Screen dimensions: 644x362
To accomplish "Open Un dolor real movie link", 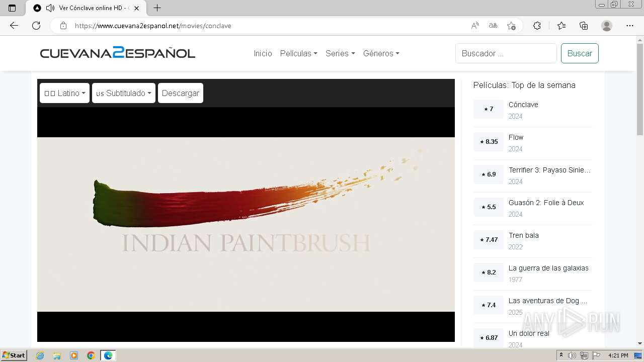I will [x=529, y=333].
